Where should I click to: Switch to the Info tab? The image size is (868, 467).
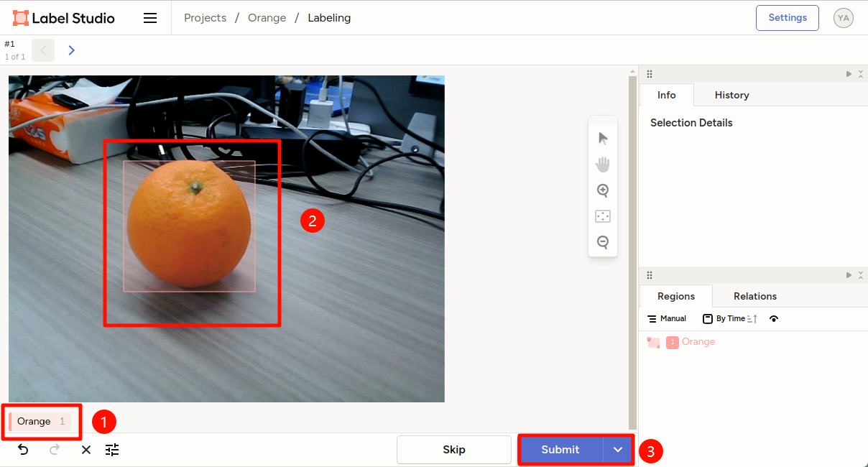point(667,95)
